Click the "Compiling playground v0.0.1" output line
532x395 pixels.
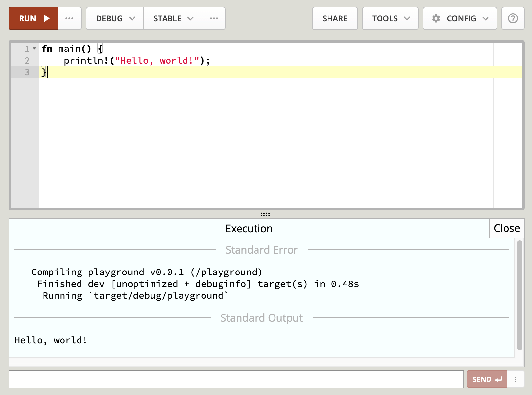(x=147, y=272)
